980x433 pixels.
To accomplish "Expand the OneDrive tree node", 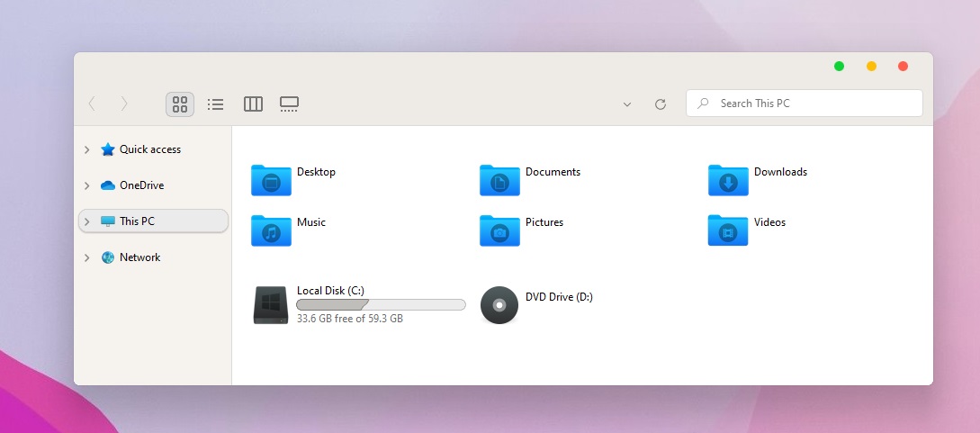I will (87, 186).
